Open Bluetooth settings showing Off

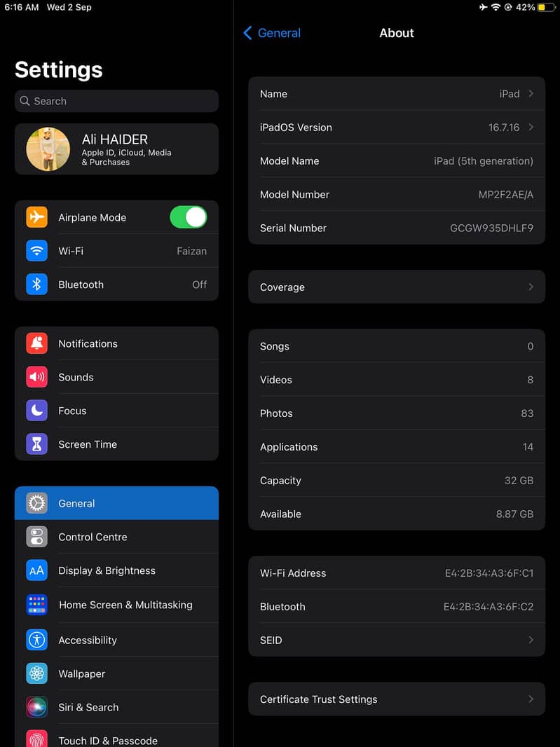coord(117,285)
